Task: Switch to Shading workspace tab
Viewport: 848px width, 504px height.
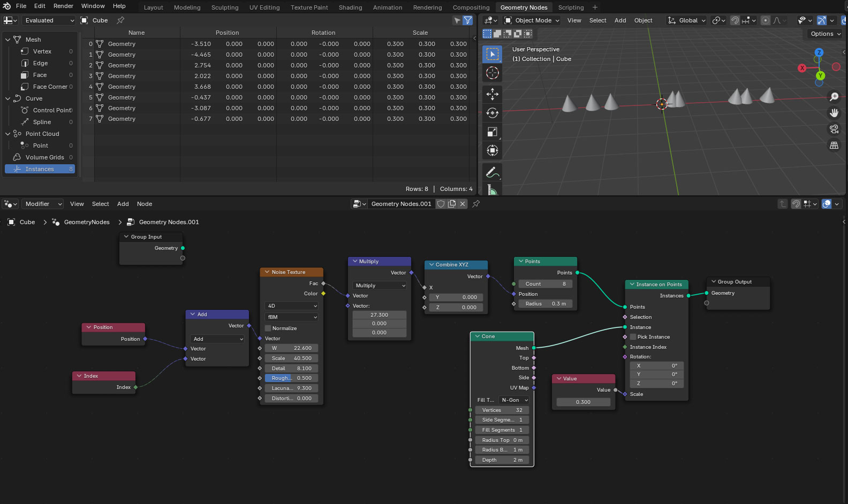Action: (x=350, y=7)
